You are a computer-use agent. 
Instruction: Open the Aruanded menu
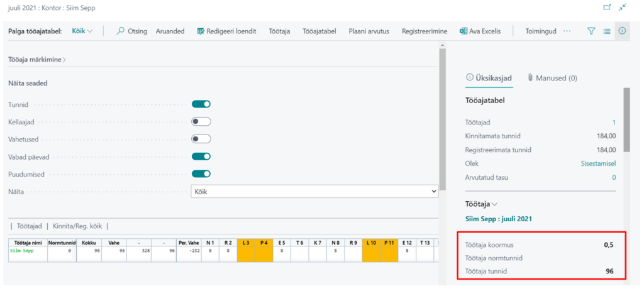pyautogui.click(x=170, y=31)
